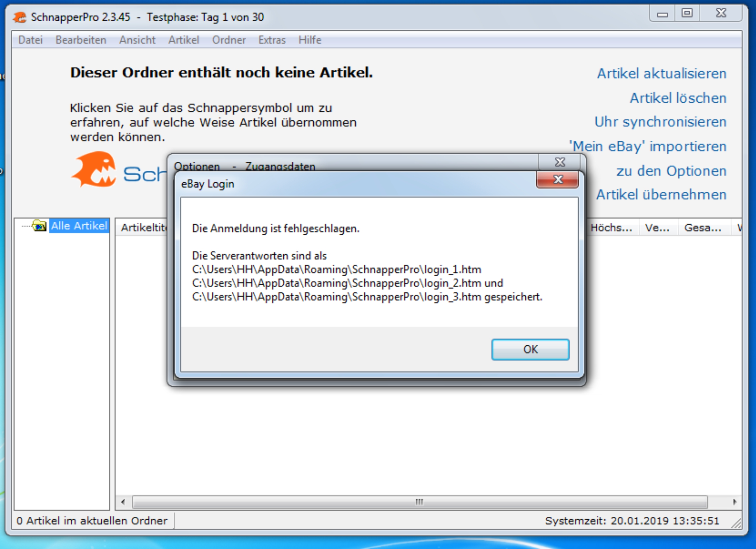Click the horizontal scrollbar thumb
This screenshot has width=756, height=549.
(x=420, y=502)
